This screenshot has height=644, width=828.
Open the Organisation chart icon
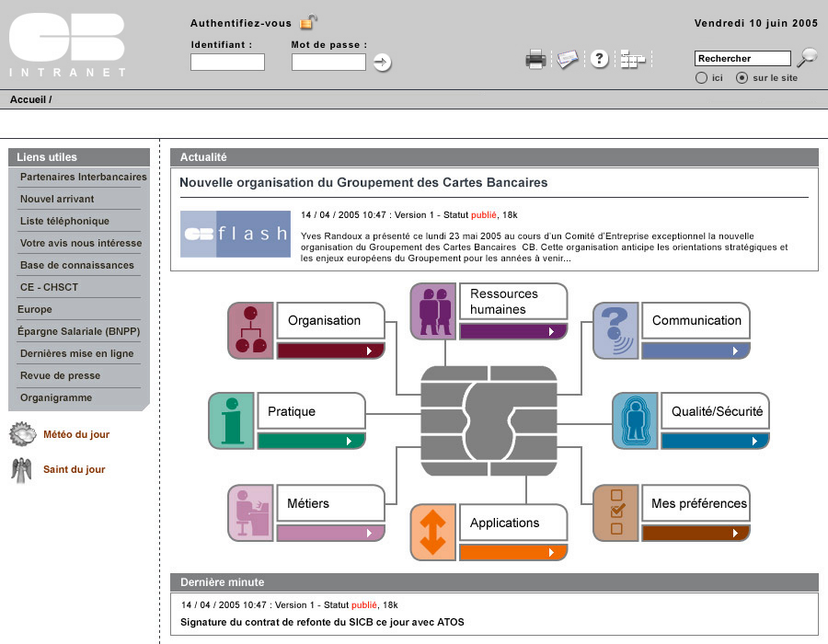(x=251, y=331)
